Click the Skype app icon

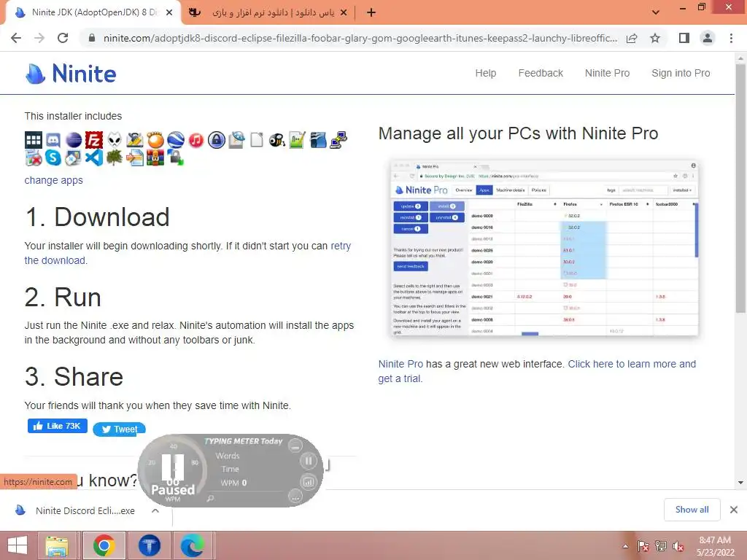(53, 157)
